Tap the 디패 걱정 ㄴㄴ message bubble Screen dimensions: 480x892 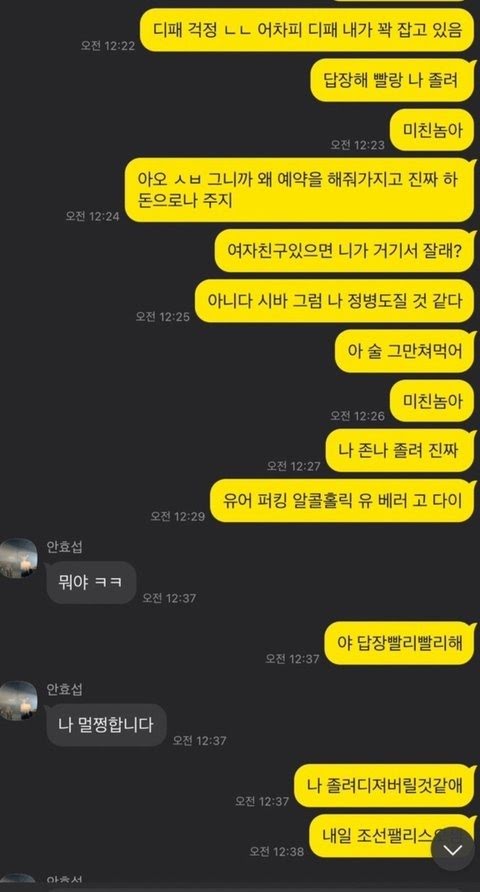pos(307,30)
